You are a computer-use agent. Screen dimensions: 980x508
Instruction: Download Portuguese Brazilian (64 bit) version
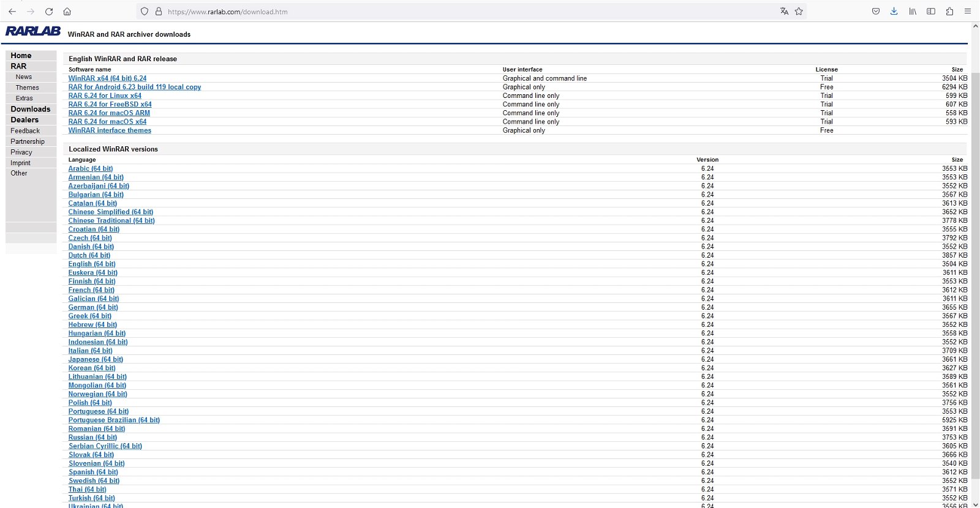coord(114,420)
